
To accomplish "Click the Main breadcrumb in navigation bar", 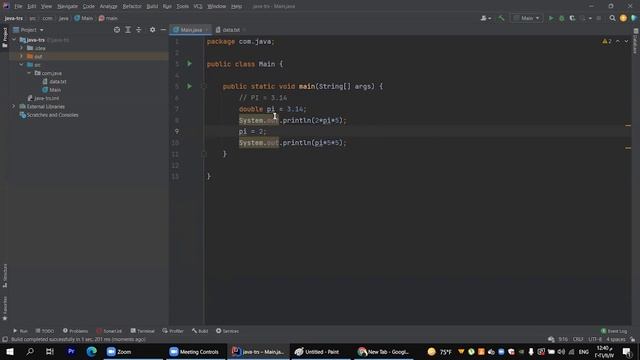I will 84,18.
